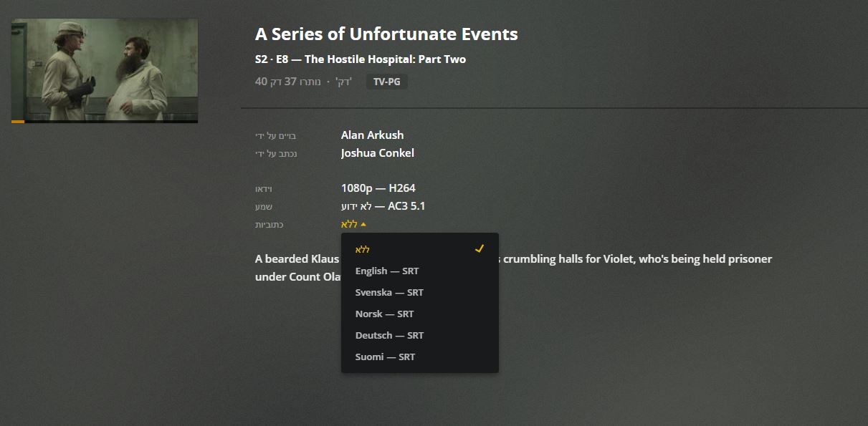Click the episode thumbnail image
This screenshot has width=868, height=426.
tap(105, 69)
